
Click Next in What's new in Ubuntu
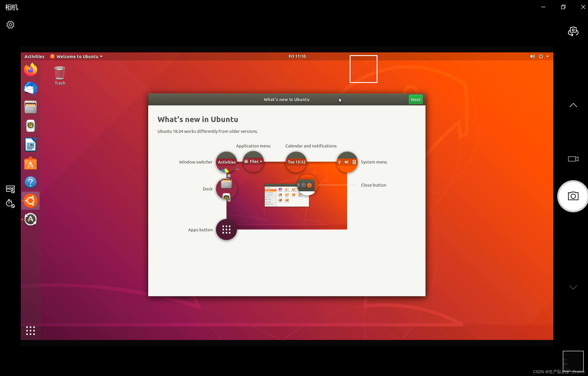tap(415, 99)
